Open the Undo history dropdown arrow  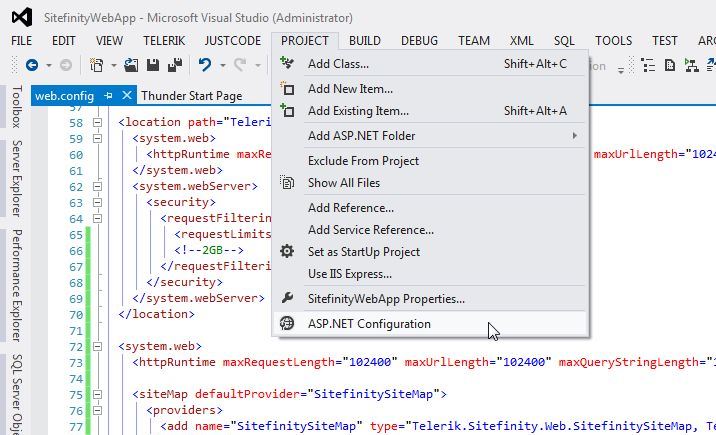221,65
